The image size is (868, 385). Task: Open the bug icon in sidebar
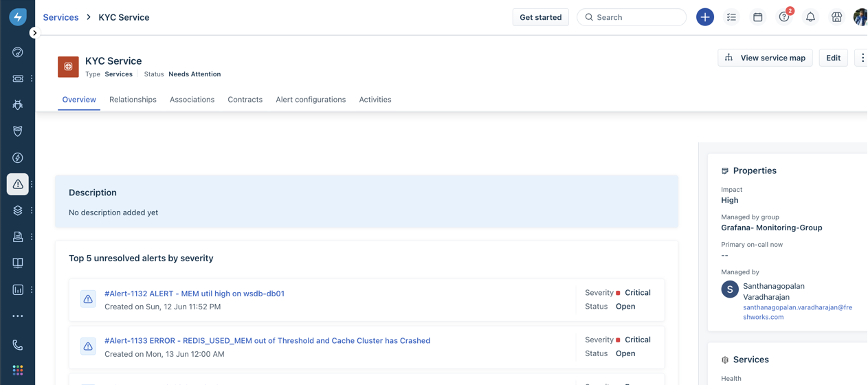[x=18, y=104]
